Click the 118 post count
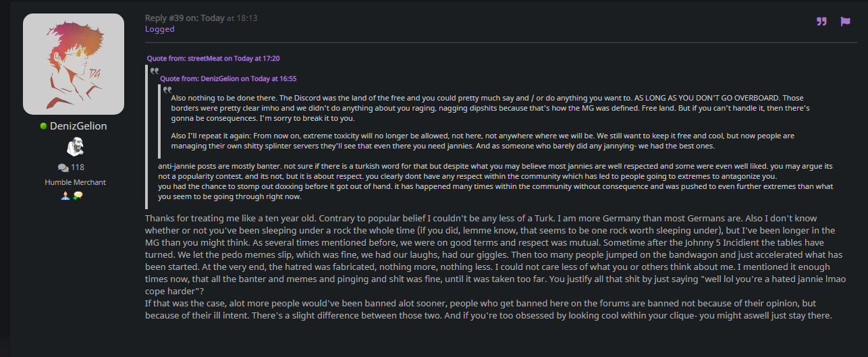The image size is (868, 357). point(78,167)
